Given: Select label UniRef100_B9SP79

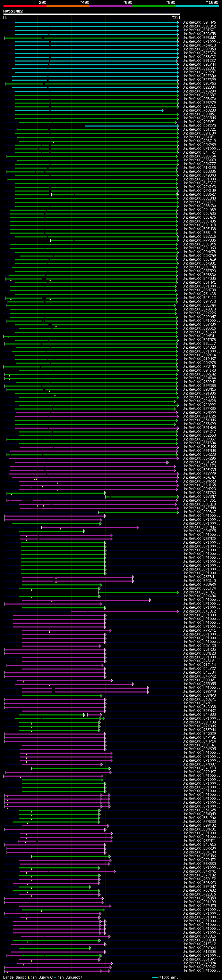Looking at the screenshot, I should [199, 103].
